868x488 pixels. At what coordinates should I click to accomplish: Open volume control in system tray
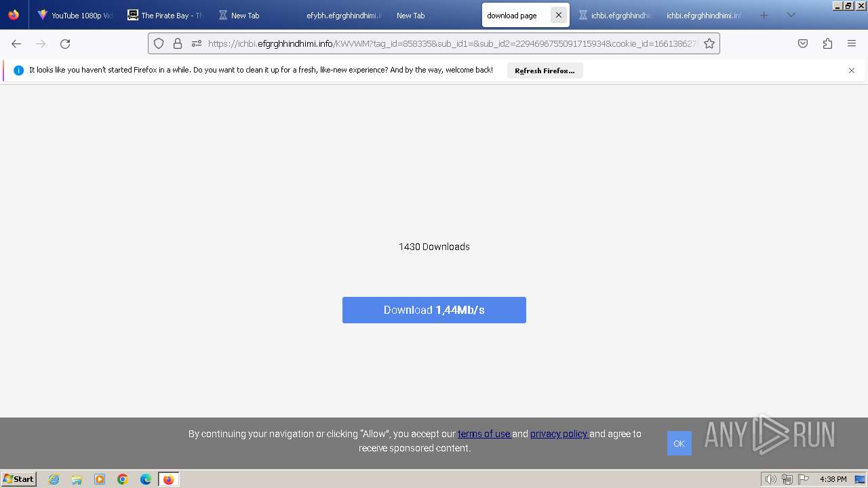pos(771,479)
